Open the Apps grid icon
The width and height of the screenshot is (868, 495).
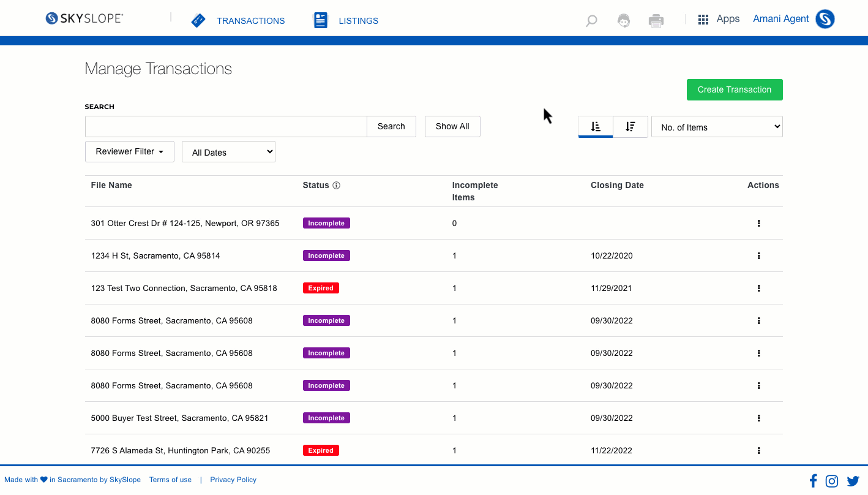703,20
